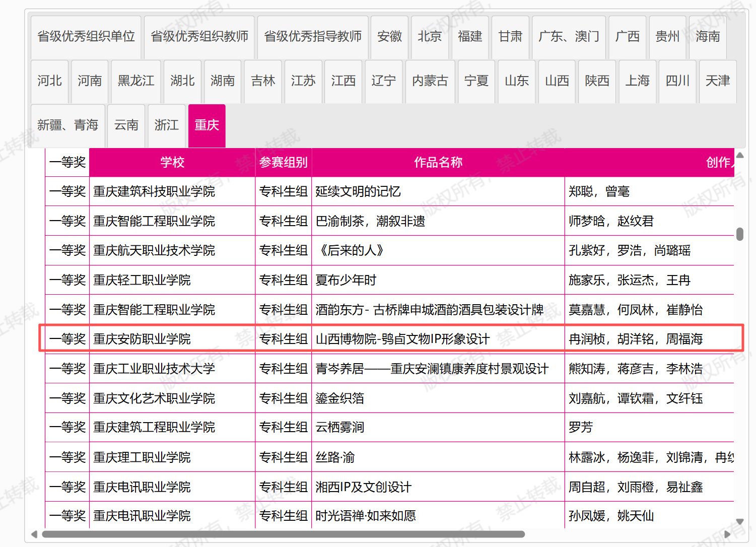Image resolution: width=756 pixels, height=547 pixels.
Task: Select the work title 丝路·渝
Action: click(x=335, y=458)
